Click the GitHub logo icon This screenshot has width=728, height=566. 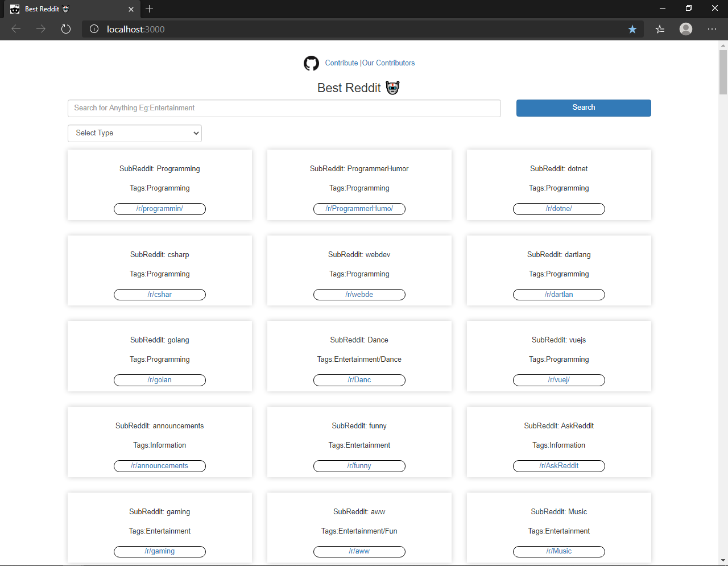tap(311, 63)
